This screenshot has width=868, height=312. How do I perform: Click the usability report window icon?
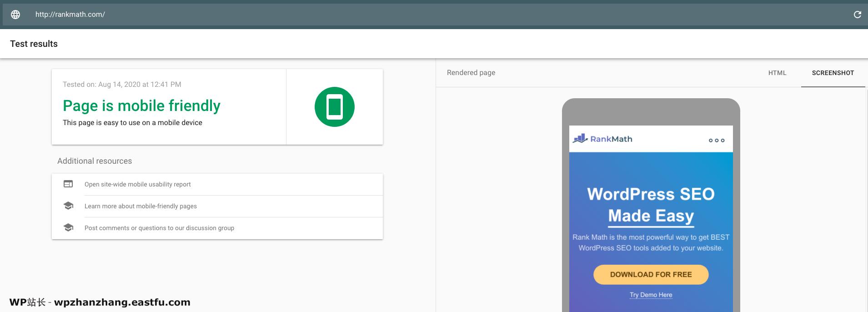68,184
